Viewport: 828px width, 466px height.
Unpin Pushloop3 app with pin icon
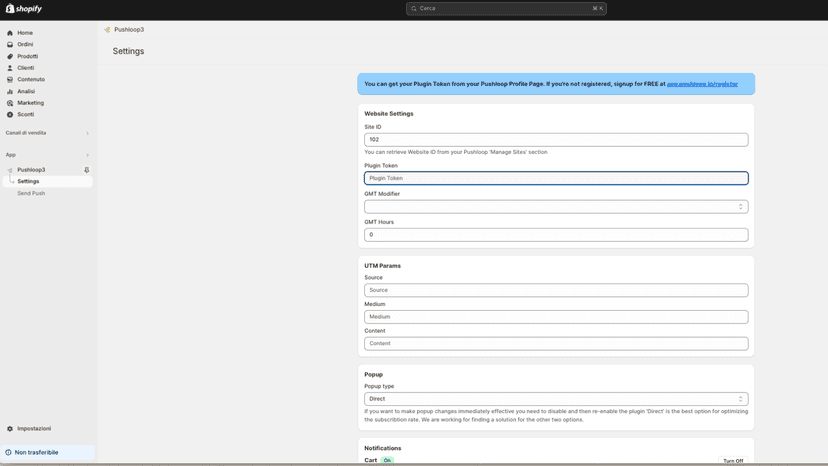(x=87, y=170)
